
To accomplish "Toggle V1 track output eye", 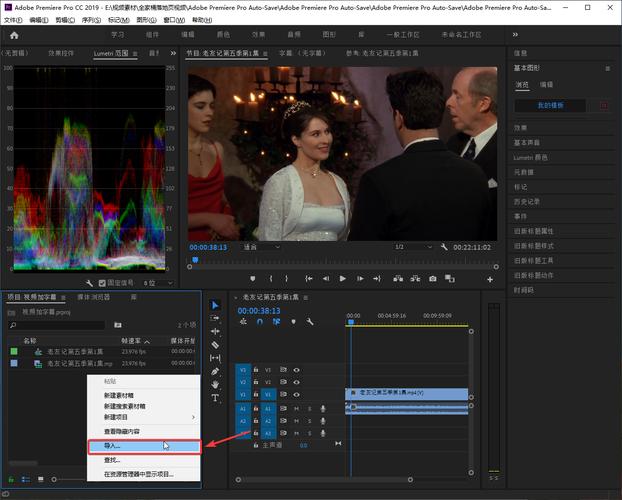I will coord(296,394).
